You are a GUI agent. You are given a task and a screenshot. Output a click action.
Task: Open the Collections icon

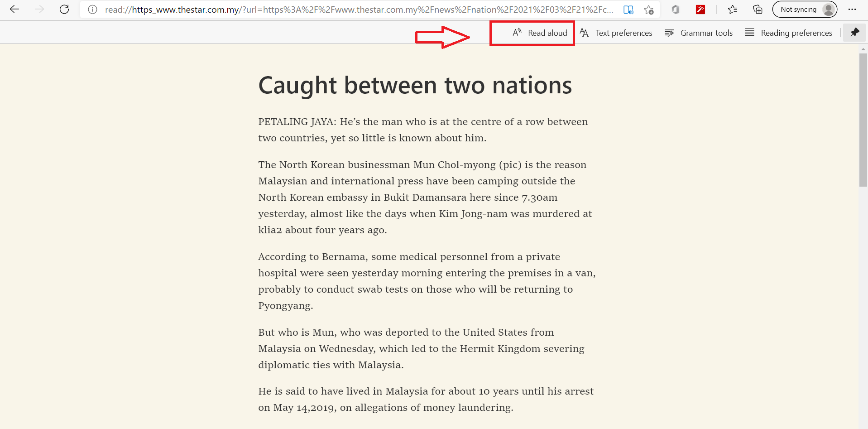(x=758, y=10)
